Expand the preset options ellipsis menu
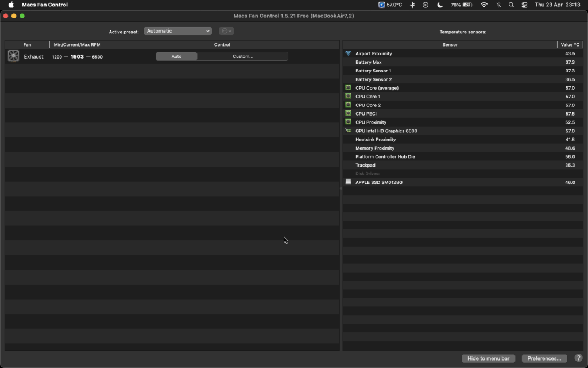 [226, 31]
